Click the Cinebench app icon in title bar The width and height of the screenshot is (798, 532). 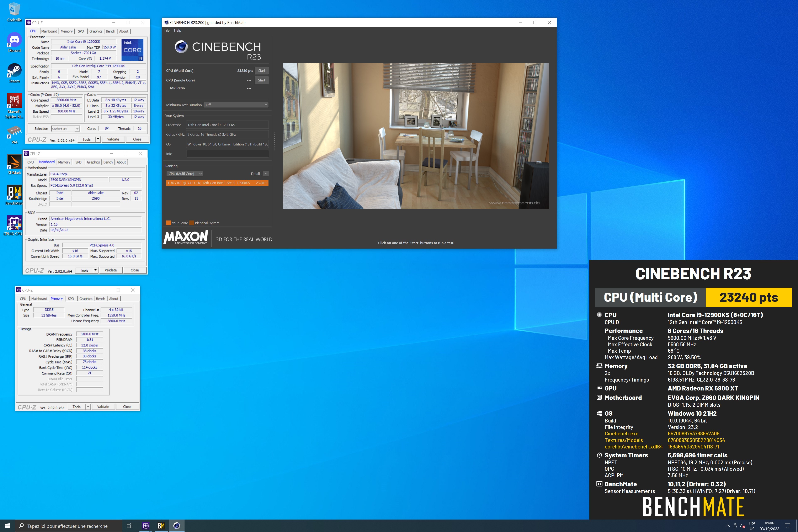[167, 22]
